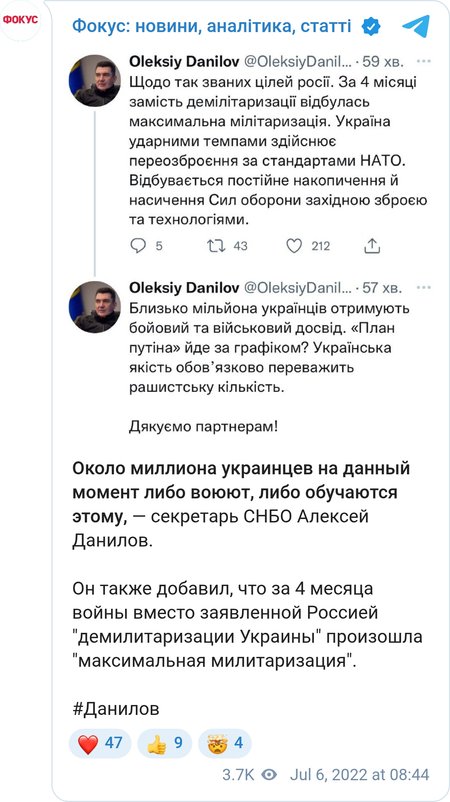This screenshot has height=802, width=450.
Task: Open the Telegram paper plane icon
Action: pos(415,26)
